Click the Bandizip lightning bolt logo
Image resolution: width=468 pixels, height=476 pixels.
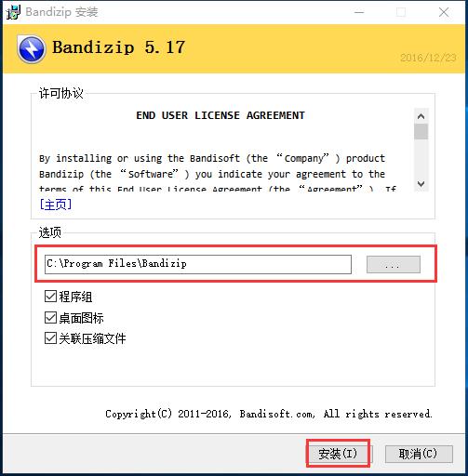[32, 49]
